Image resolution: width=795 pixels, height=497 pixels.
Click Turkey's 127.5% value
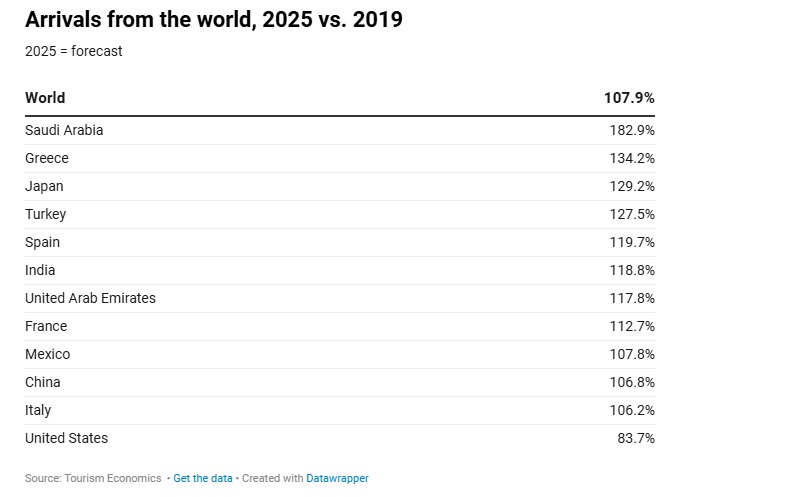coord(632,214)
